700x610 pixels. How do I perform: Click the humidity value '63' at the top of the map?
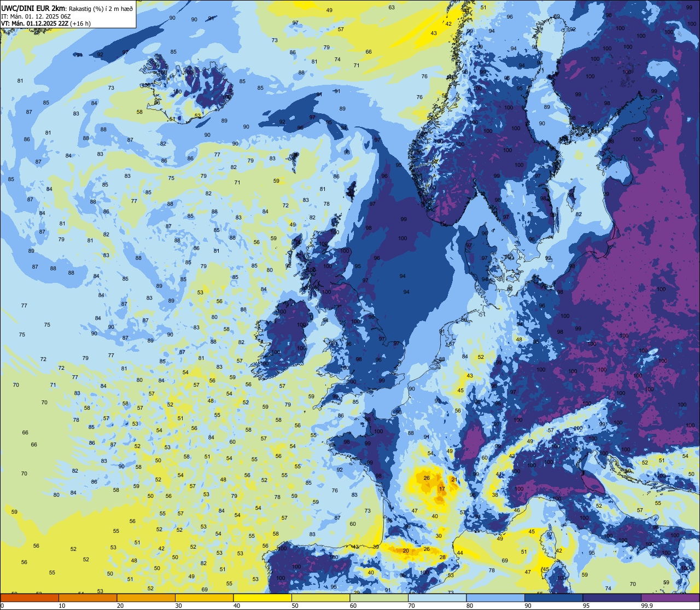pyautogui.click(x=392, y=7)
